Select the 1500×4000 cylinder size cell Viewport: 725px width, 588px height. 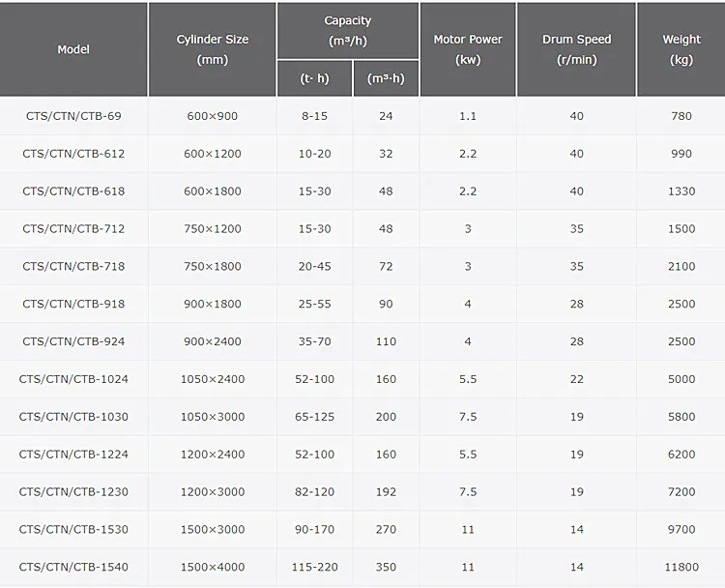tap(212, 567)
